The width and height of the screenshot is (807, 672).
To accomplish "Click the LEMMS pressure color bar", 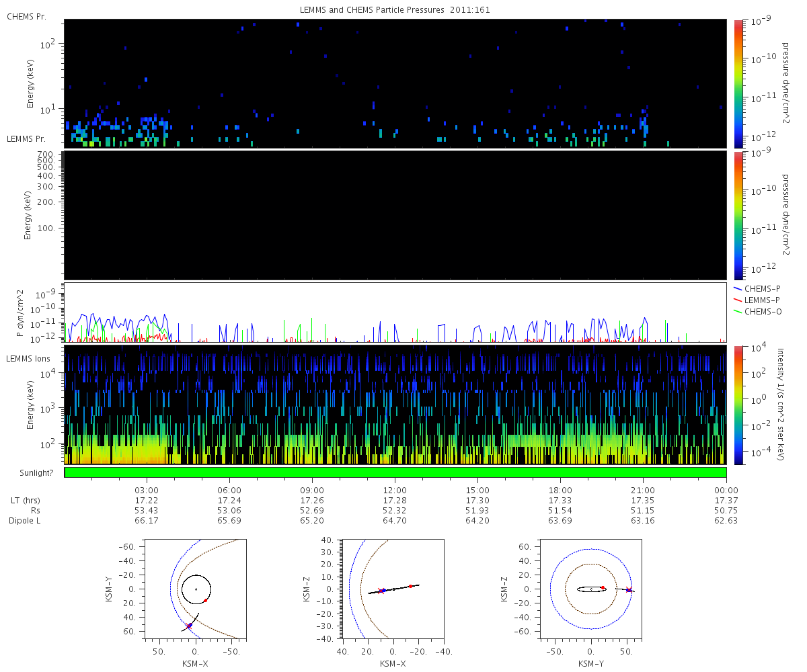I will [738, 215].
